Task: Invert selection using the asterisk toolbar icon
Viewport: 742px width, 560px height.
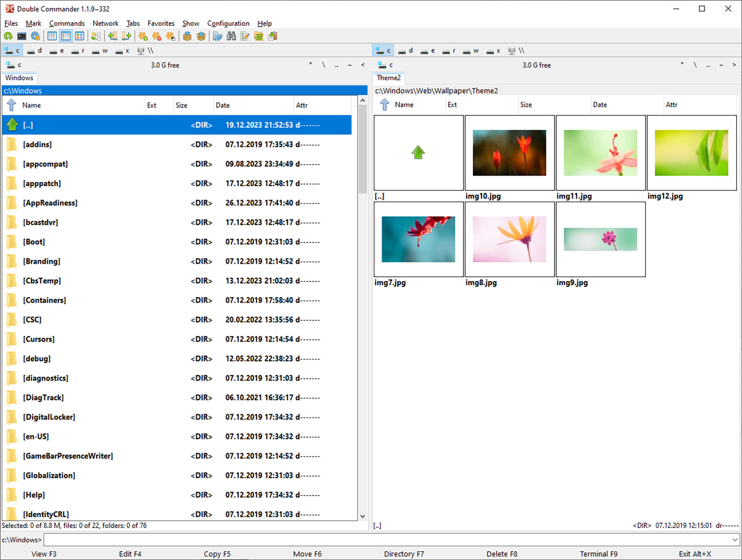Action: coord(170,36)
